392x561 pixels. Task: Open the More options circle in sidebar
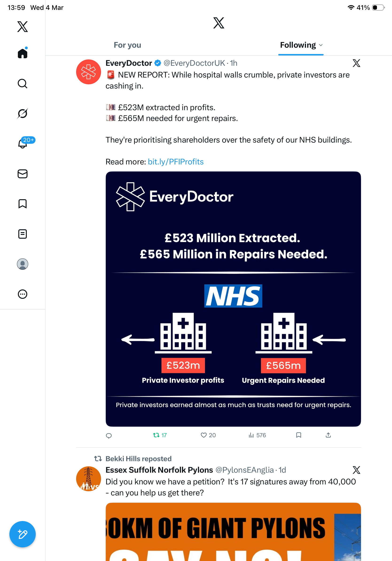23,294
